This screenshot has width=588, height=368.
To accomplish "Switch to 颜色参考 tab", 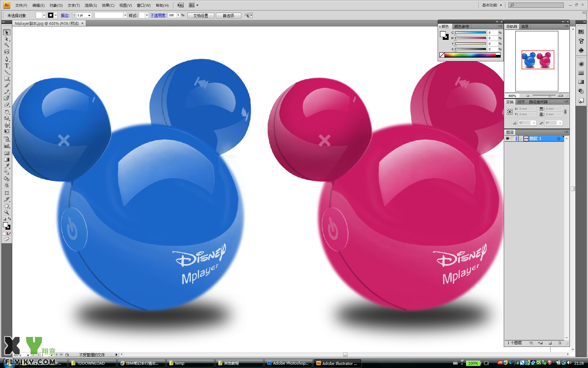I will point(462,27).
